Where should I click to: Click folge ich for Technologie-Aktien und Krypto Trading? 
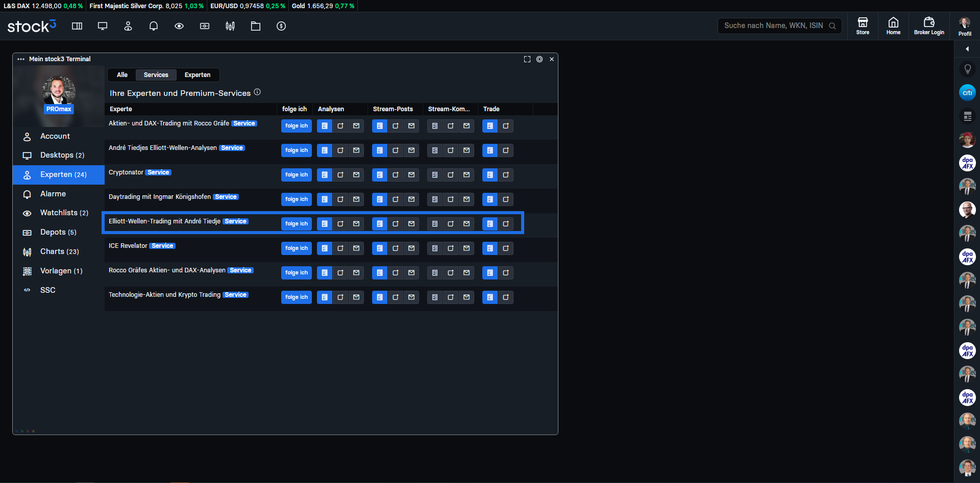(x=297, y=297)
